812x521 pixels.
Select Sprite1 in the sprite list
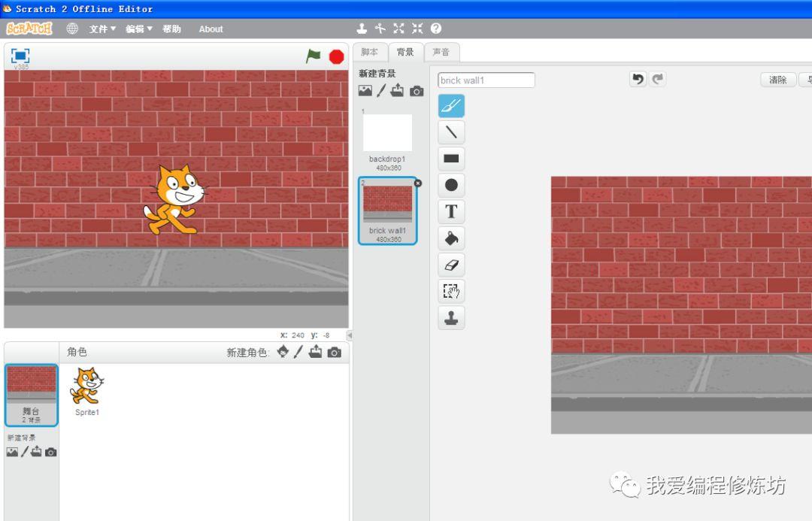pos(87,392)
